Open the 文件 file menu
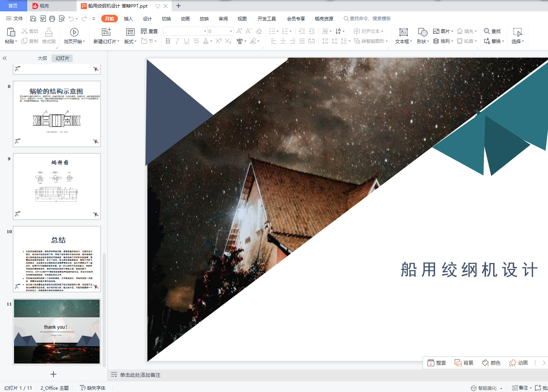Viewport: 548px width, 392px height. [x=14, y=19]
